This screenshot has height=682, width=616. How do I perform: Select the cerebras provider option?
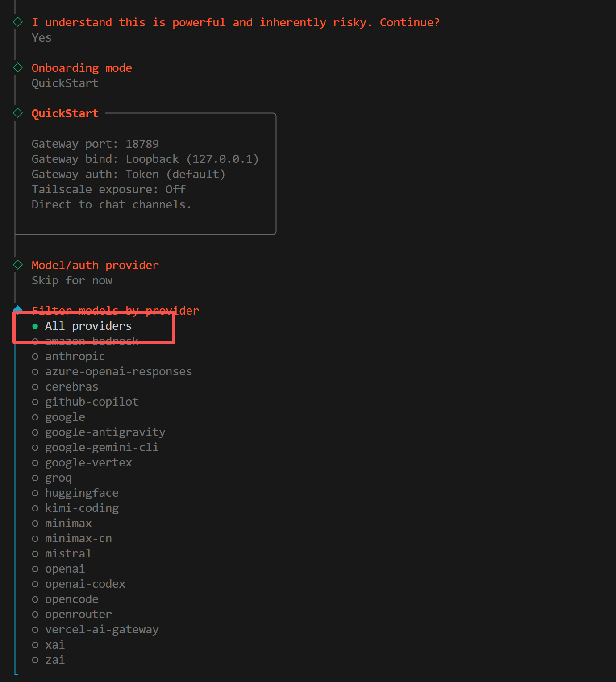coord(65,387)
